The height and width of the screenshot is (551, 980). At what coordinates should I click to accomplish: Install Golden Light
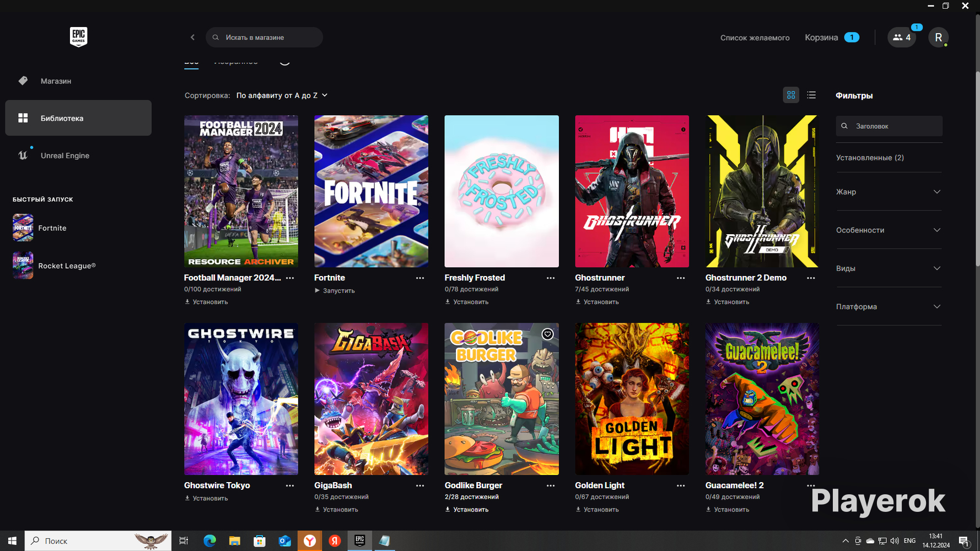coord(597,510)
